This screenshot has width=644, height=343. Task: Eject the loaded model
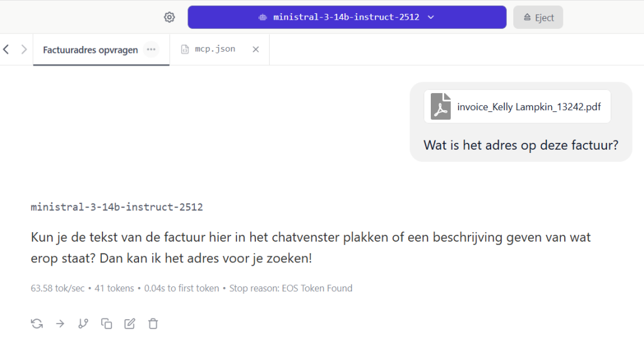click(538, 17)
